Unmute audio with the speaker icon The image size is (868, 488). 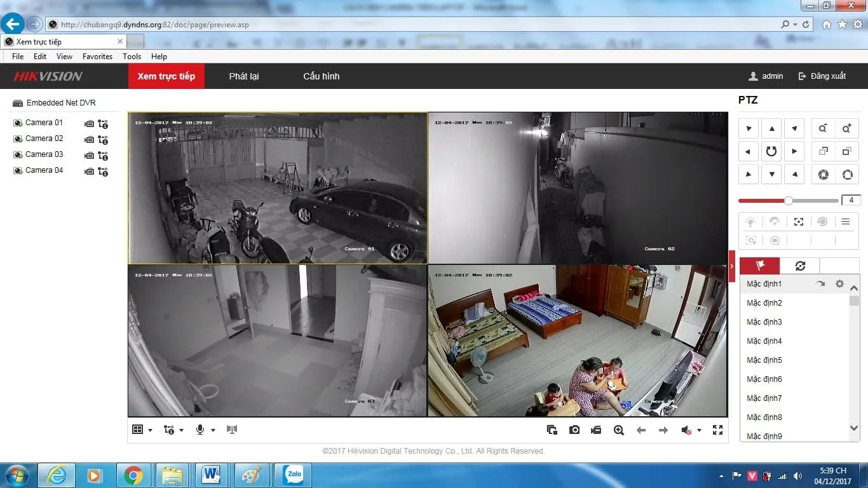[686, 430]
